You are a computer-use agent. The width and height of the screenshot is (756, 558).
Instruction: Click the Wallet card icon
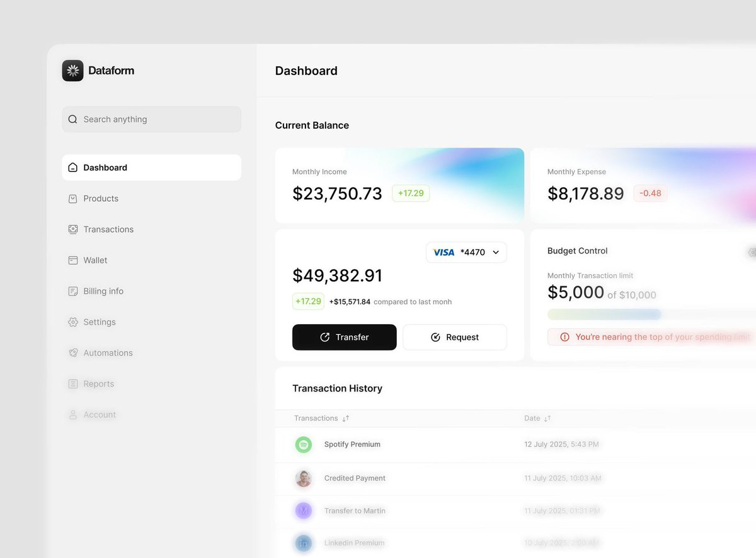coord(72,260)
